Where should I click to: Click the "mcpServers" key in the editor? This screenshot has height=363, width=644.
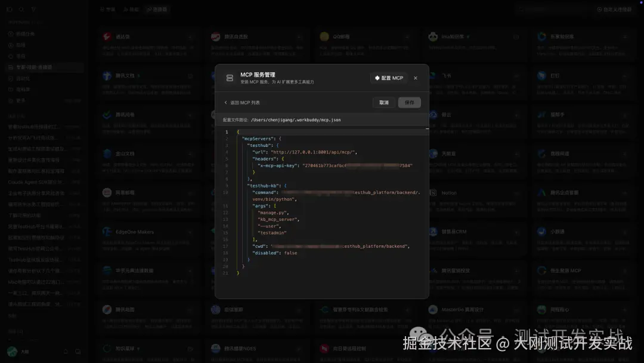click(257, 139)
